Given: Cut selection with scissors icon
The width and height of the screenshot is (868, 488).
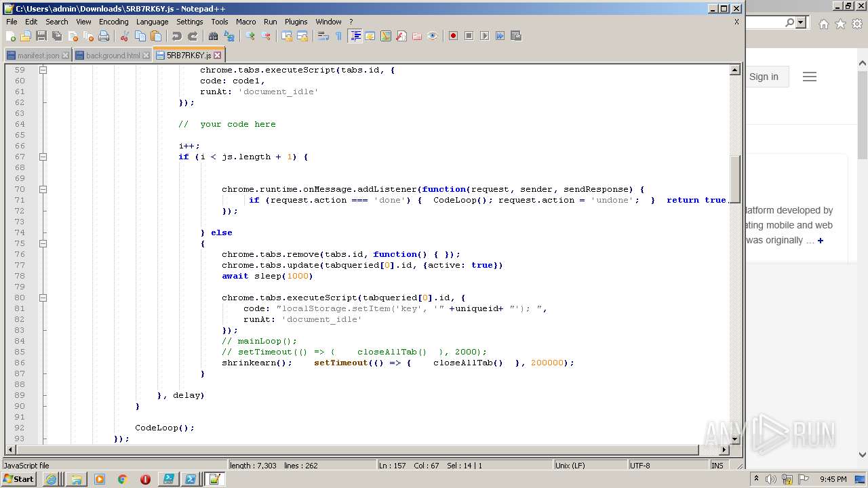Looking at the screenshot, I should point(125,36).
